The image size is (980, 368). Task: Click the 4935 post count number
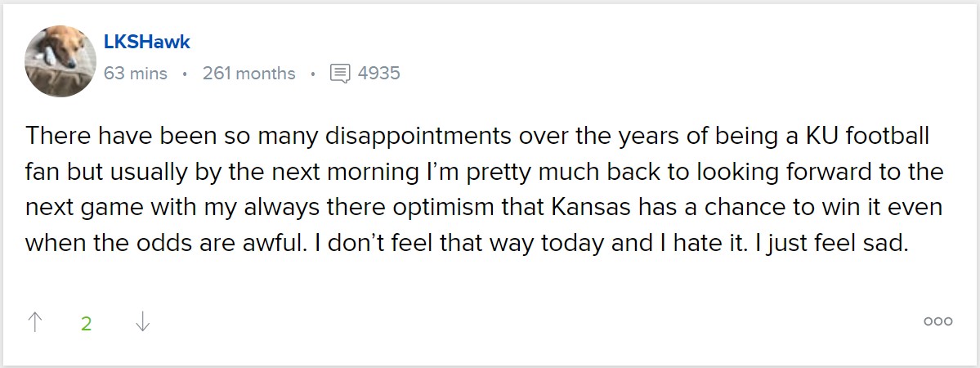(x=379, y=74)
